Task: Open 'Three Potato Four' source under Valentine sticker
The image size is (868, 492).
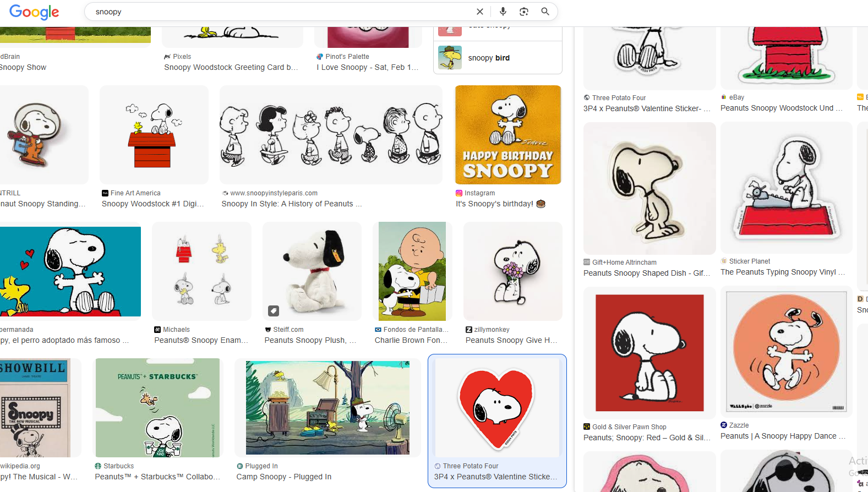Action: point(471,466)
